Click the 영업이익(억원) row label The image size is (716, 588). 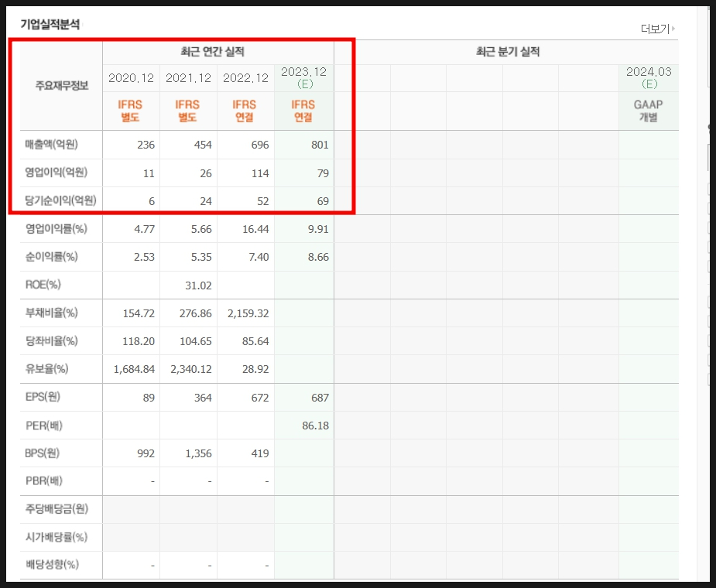[57, 172]
